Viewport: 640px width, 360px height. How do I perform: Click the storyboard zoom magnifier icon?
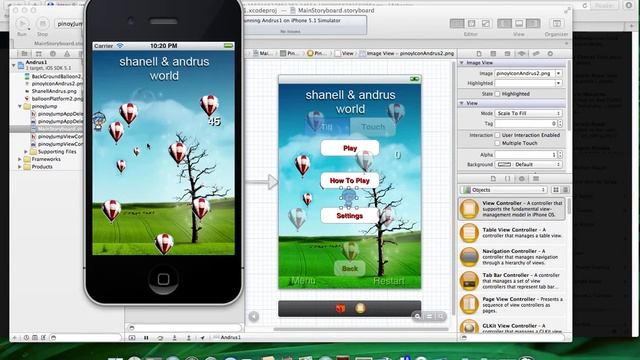(417, 316)
